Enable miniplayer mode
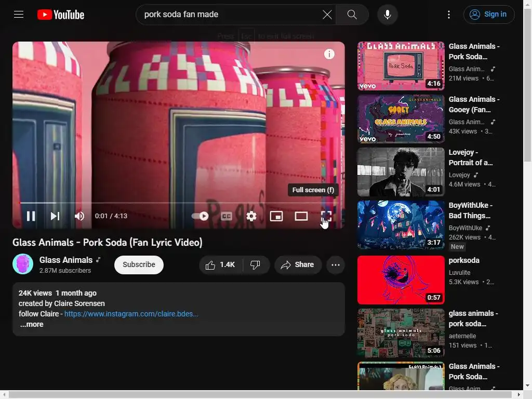This screenshot has width=532, height=399. coord(276,216)
